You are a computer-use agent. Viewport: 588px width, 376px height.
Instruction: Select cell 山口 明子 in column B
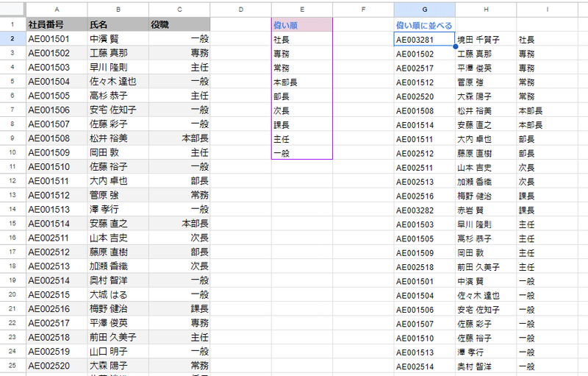pos(118,351)
